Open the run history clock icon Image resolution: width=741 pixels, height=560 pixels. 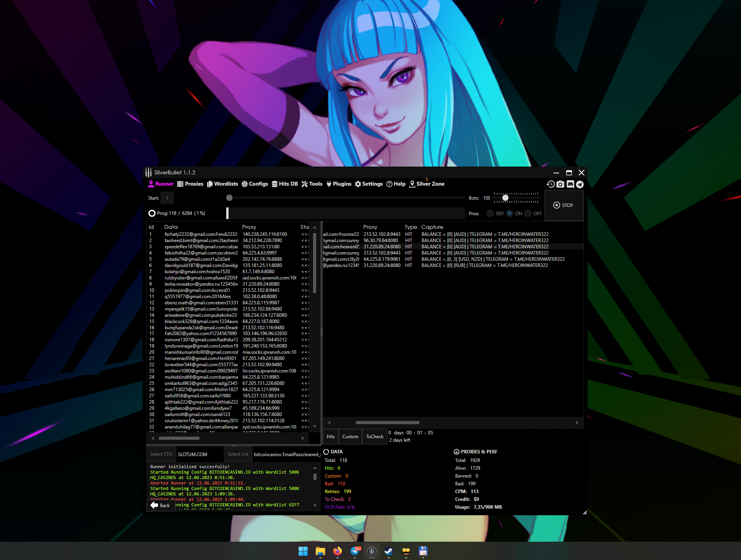(x=551, y=184)
